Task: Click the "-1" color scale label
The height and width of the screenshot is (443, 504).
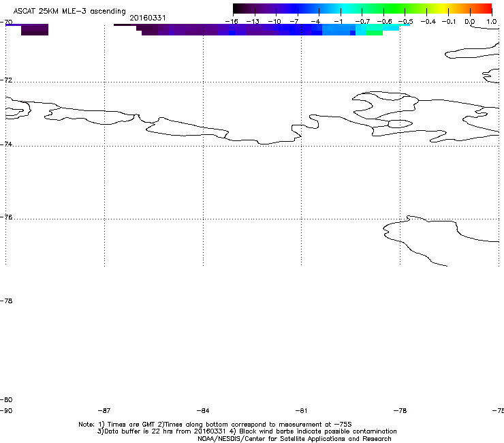Action: [338, 22]
